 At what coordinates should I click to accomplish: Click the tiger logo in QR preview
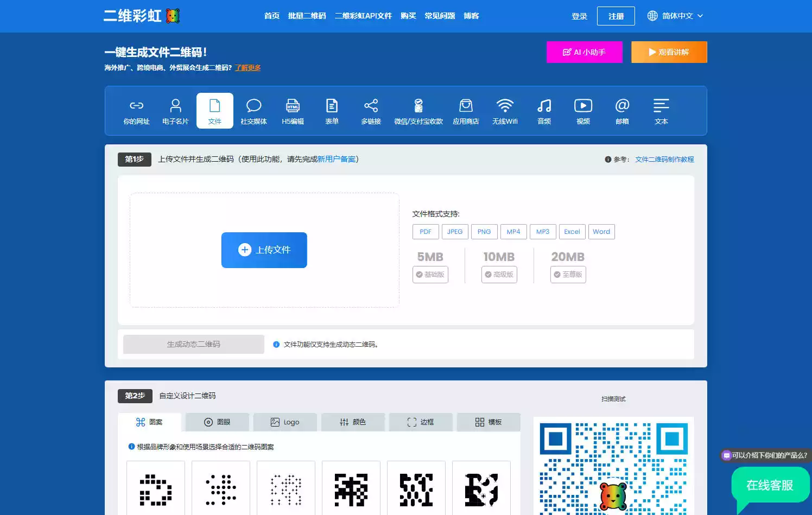coord(613,495)
